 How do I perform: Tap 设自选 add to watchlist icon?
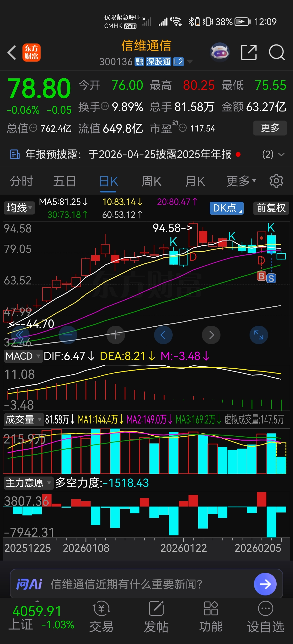point(265,609)
